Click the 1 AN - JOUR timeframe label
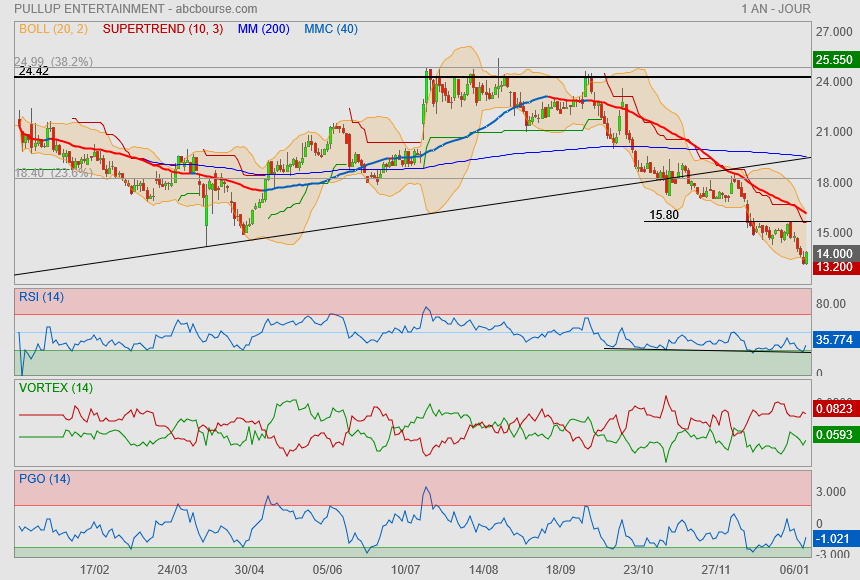 click(776, 9)
